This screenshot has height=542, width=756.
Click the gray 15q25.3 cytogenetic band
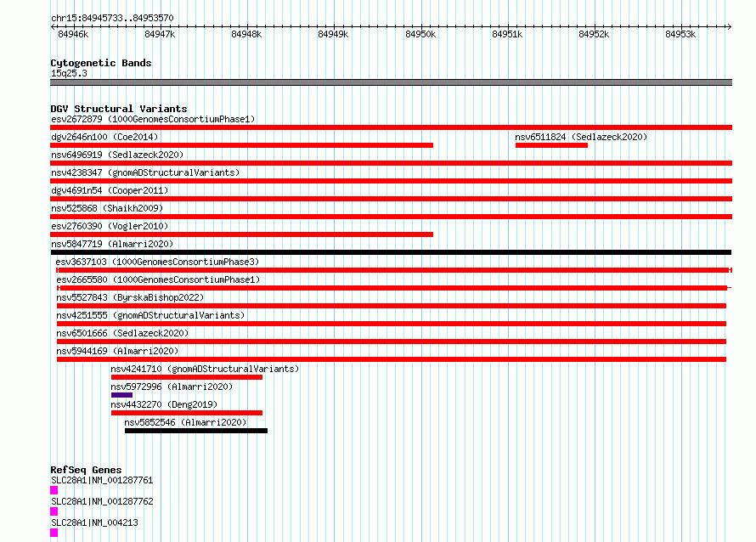click(x=391, y=82)
